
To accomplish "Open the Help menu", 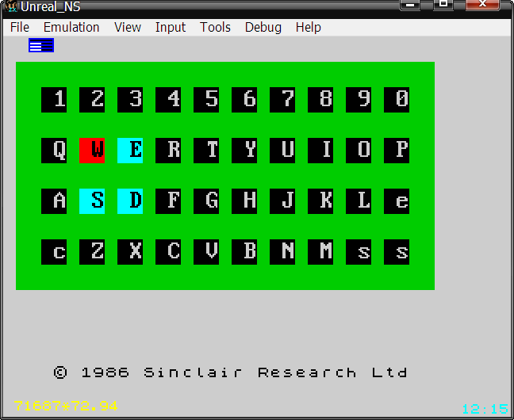I will click(x=308, y=27).
